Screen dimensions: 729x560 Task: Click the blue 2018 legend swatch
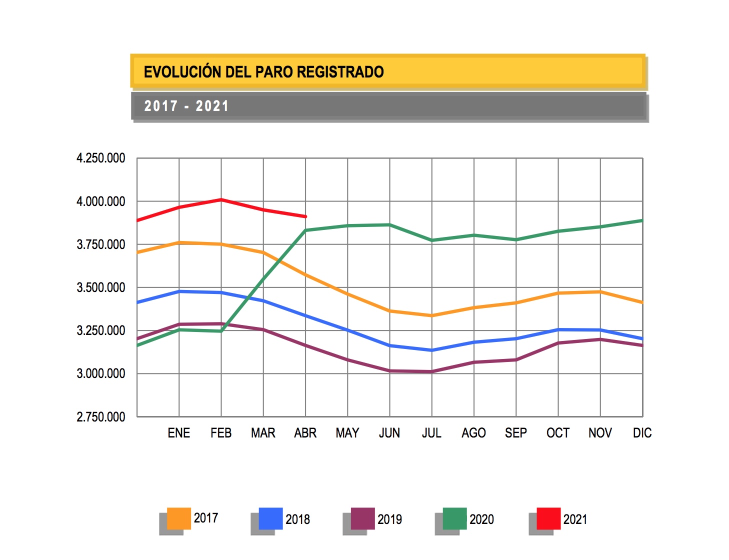point(270,518)
